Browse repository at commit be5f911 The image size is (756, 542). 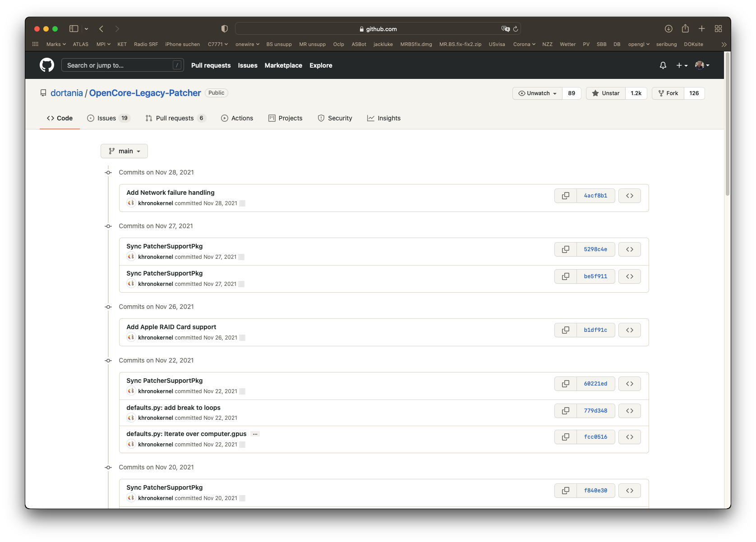click(630, 276)
